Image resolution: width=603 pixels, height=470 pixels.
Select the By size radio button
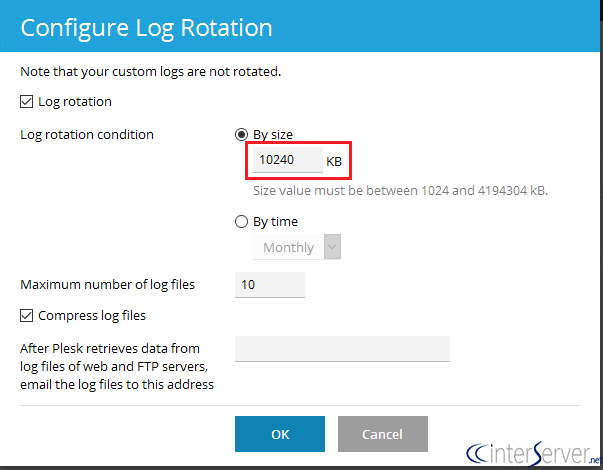241,135
